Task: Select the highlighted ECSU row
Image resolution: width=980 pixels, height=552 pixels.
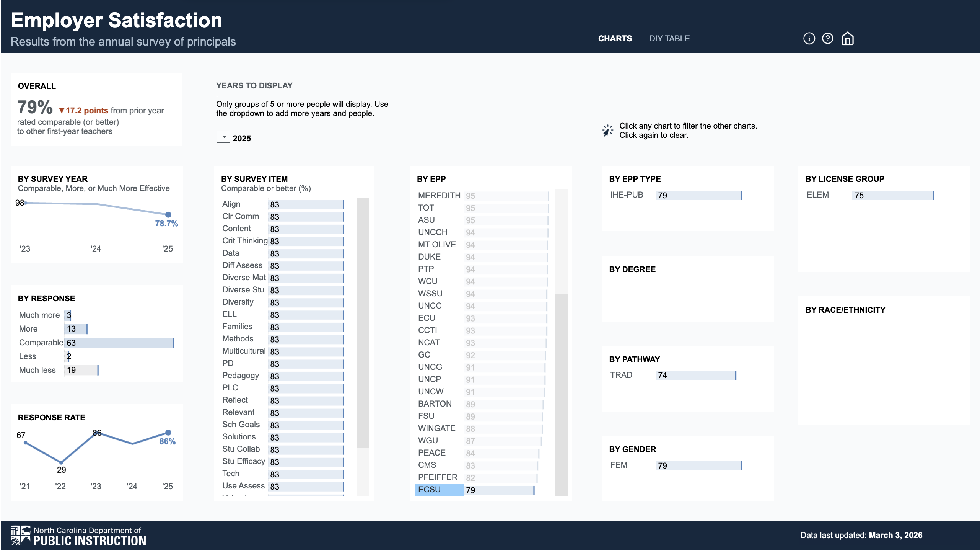Action: pos(438,490)
